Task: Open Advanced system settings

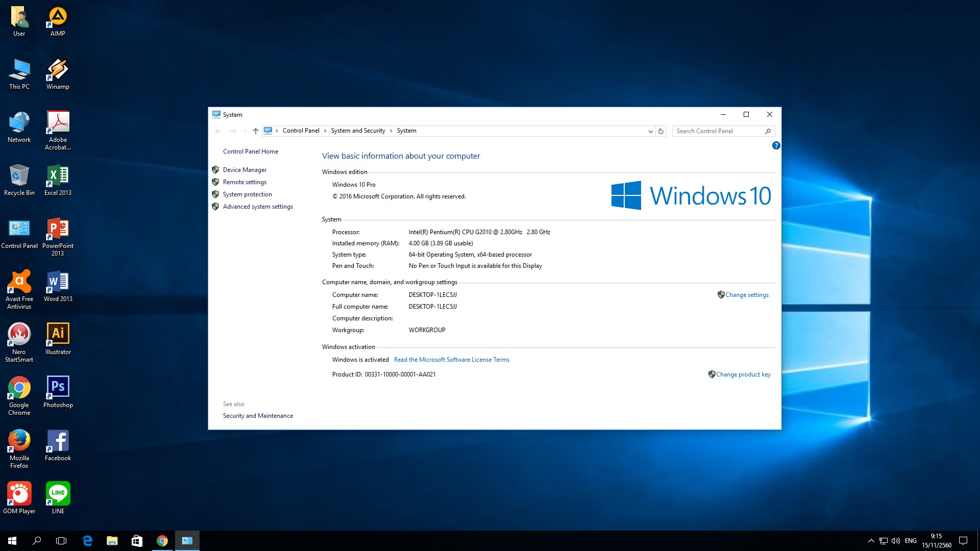Action: (258, 207)
